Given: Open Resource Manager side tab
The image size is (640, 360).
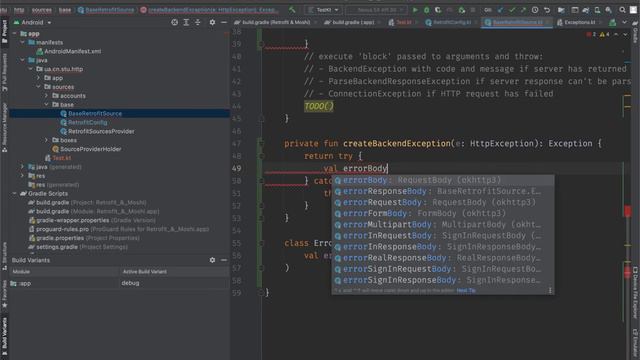Looking at the screenshot, I should [x=4, y=127].
